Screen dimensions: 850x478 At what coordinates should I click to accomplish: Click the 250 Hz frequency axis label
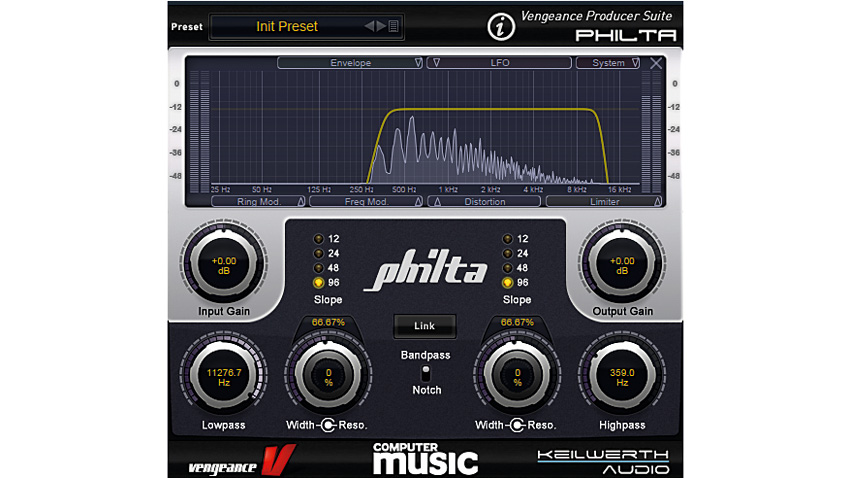pos(361,190)
